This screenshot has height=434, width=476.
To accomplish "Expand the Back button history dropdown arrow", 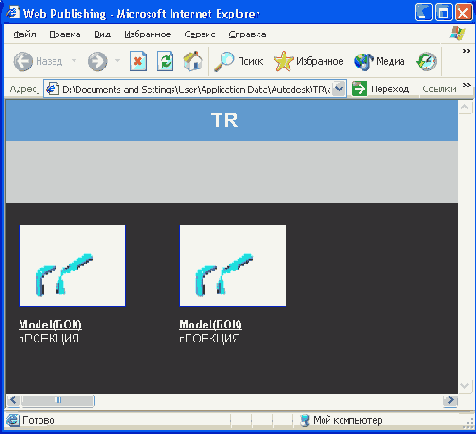I will click(x=74, y=61).
